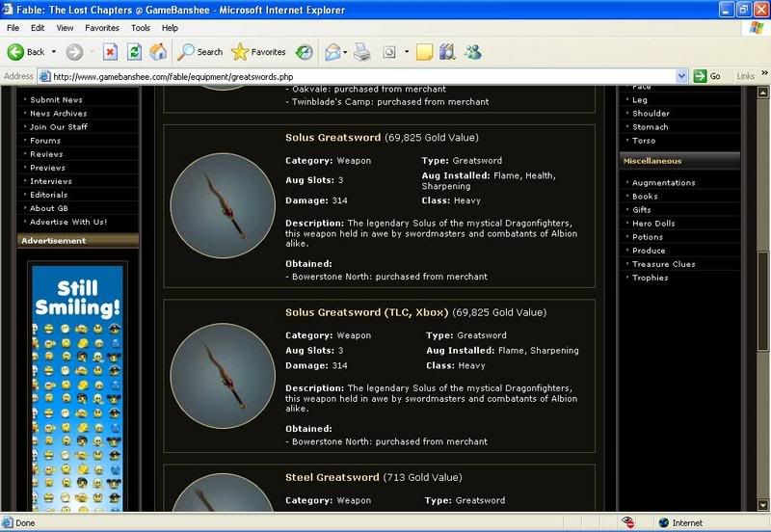Open the Torso armor link

pyautogui.click(x=644, y=141)
